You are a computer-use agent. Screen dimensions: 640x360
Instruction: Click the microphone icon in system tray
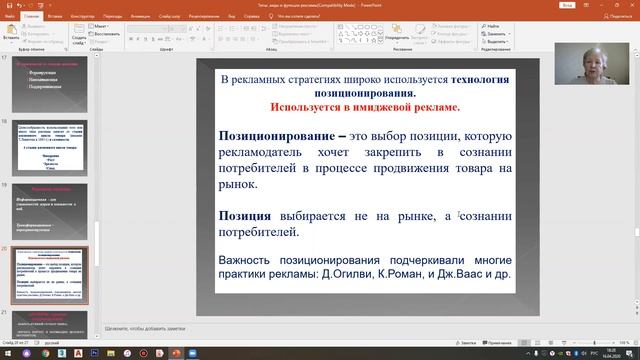(536, 353)
